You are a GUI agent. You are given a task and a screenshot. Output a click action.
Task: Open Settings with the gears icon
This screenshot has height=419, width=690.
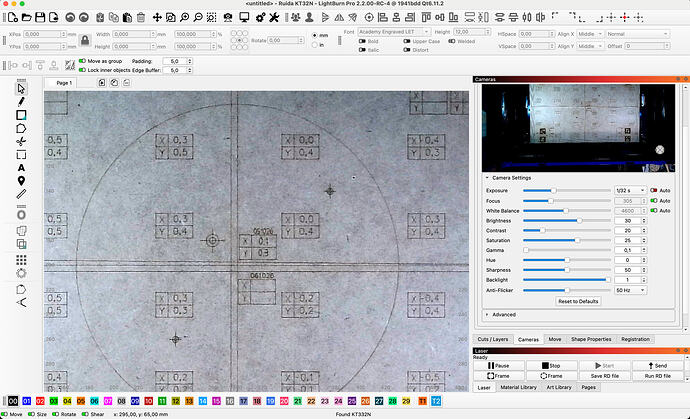pyautogui.click(x=261, y=18)
